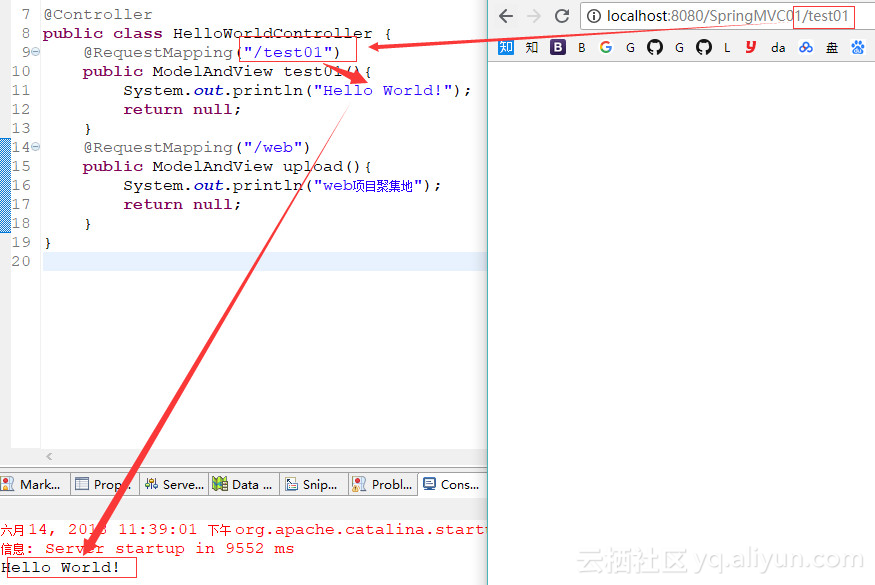Click the "Hello World!" string in code
This screenshot has height=585, width=875.
pyautogui.click(x=383, y=90)
